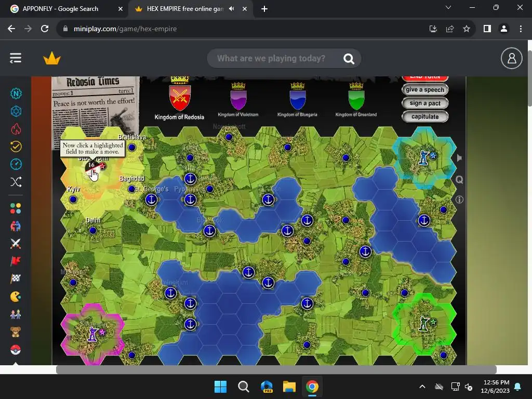The height and width of the screenshot is (399, 532).
Task: Click the sign a pact button
Action: tap(425, 103)
